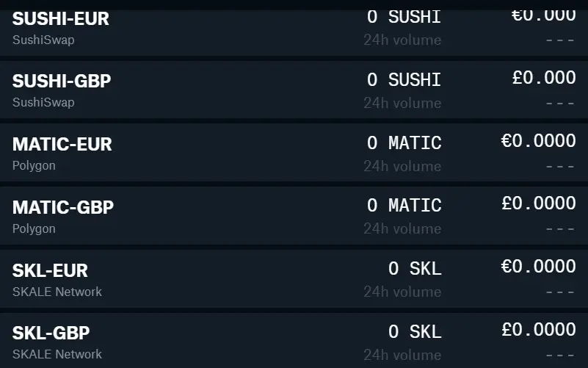
Task: Click the 0 MATIC volume in MATIC-GBP row
Action: (404, 205)
